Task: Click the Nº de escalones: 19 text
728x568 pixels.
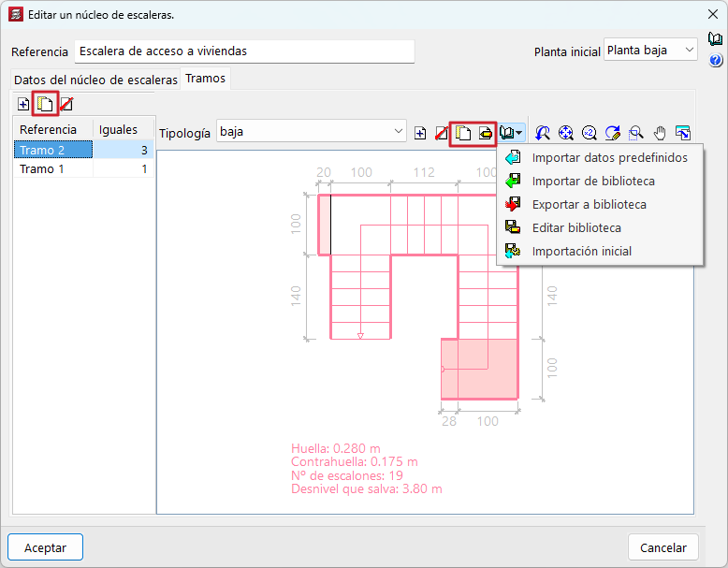Action: [x=347, y=475]
